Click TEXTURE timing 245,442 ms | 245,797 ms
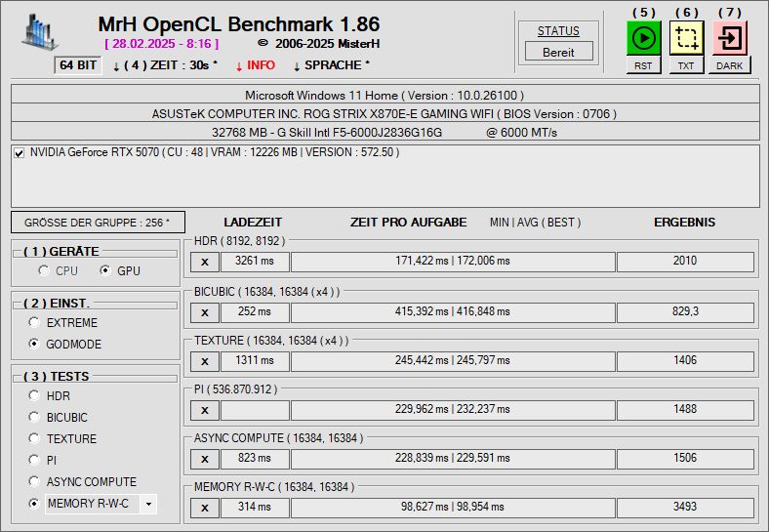The image size is (769, 532). pyautogui.click(x=453, y=361)
